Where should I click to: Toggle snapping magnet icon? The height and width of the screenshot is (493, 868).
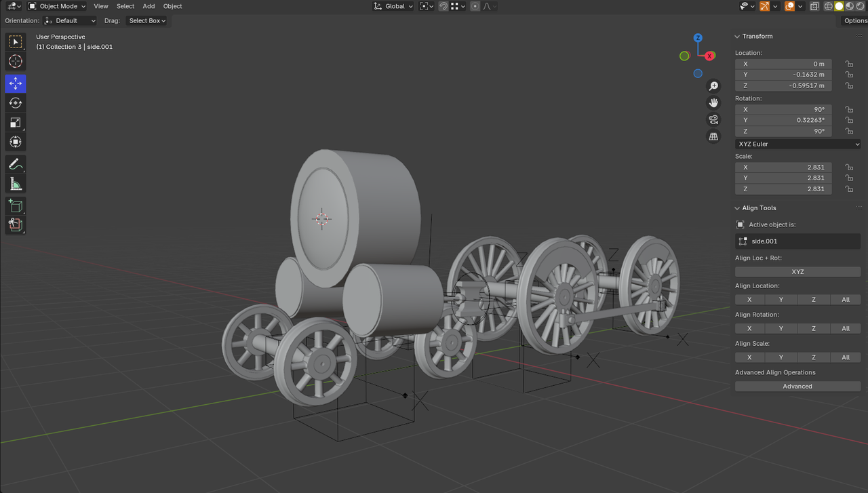point(443,6)
